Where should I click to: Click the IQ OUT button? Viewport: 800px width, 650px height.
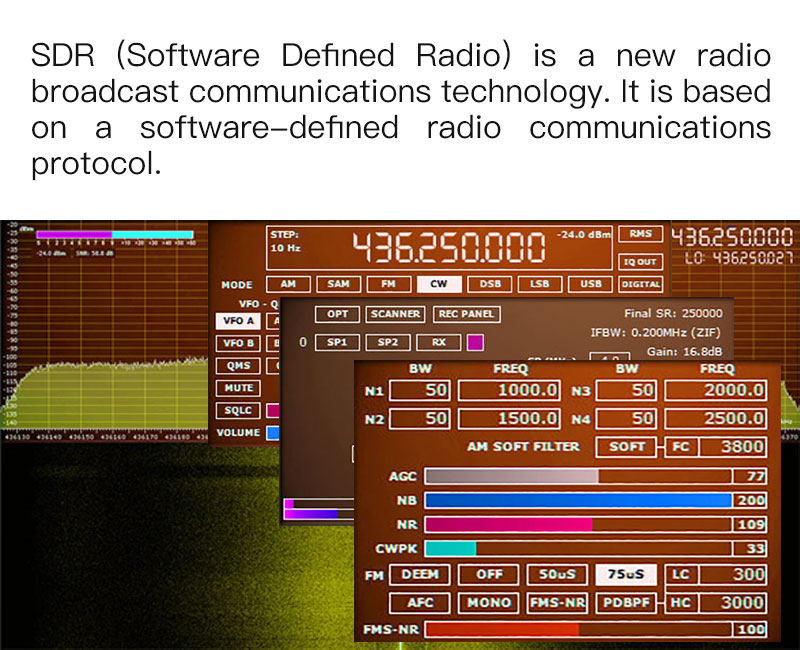click(640, 261)
